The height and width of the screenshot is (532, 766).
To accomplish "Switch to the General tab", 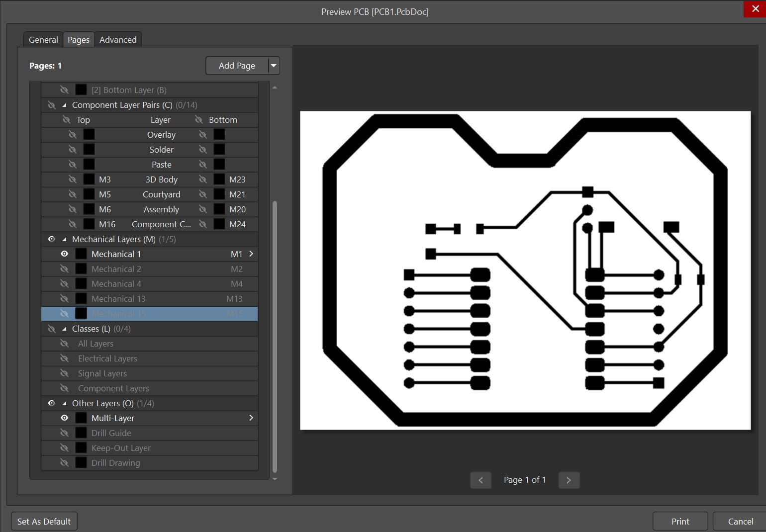I will tap(43, 40).
